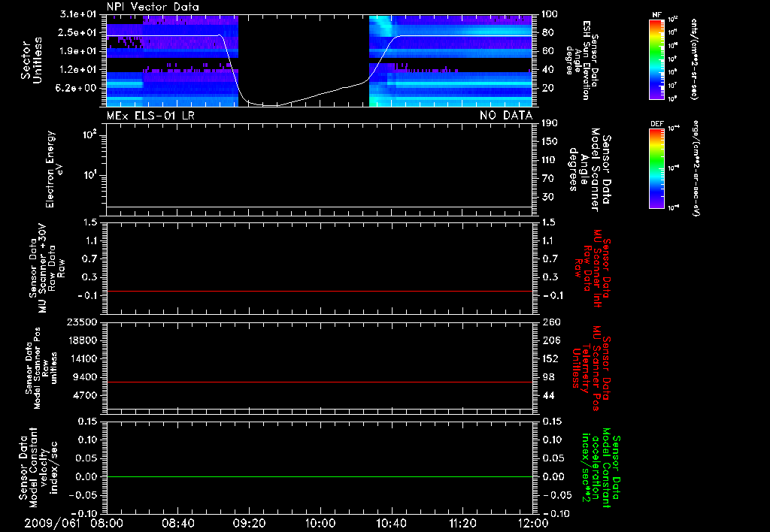
Task: Click the "2009/061" date label
Action: pos(52,523)
